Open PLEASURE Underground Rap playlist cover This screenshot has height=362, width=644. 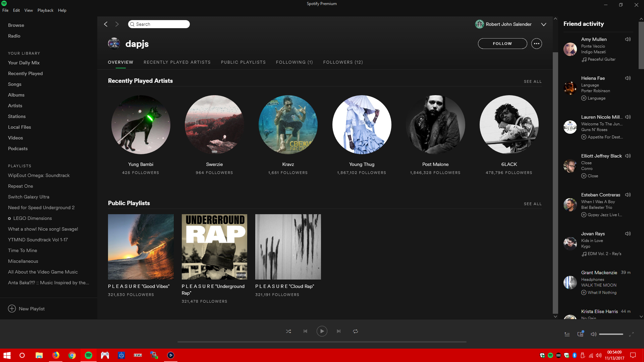point(214,247)
